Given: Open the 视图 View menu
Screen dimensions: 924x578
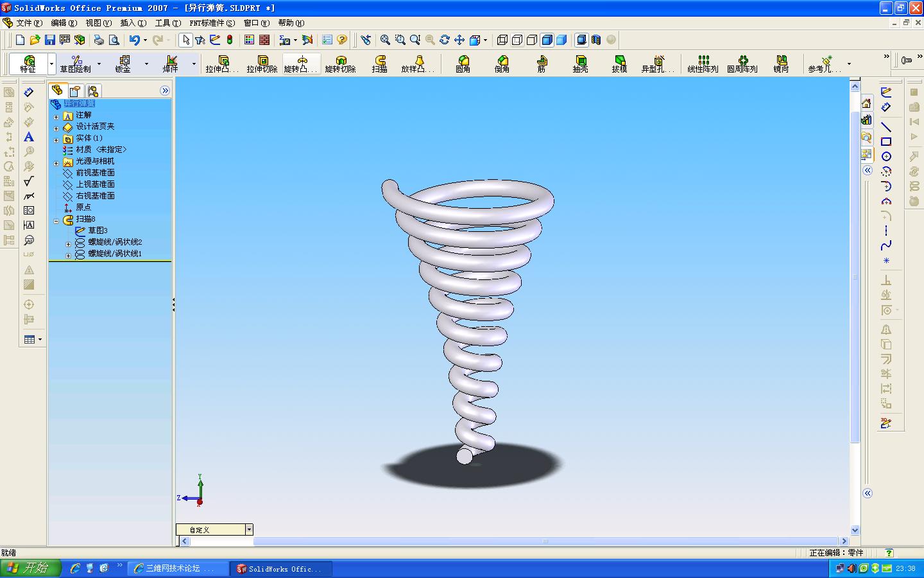Looking at the screenshot, I should click(98, 23).
